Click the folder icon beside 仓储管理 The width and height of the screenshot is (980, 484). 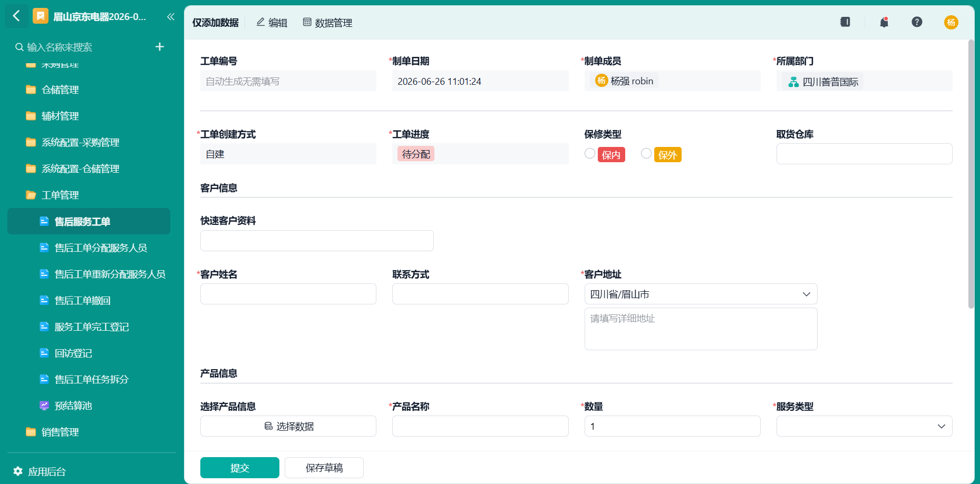coord(31,90)
